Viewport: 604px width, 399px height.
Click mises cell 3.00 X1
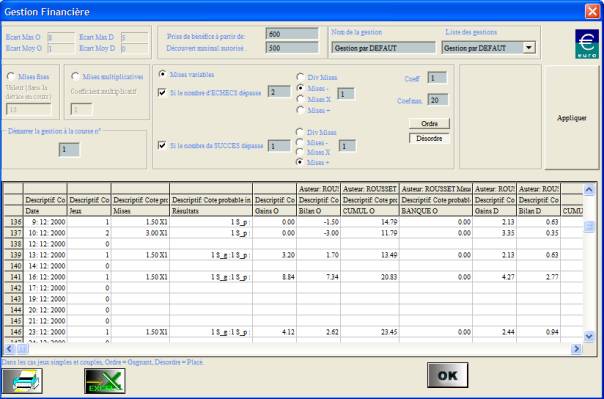point(140,233)
